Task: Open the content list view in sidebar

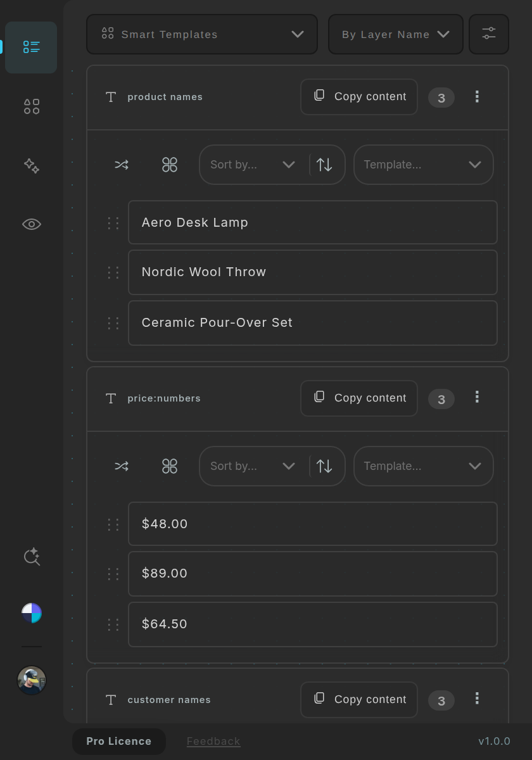Action: pyautogui.click(x=31, y=47)
